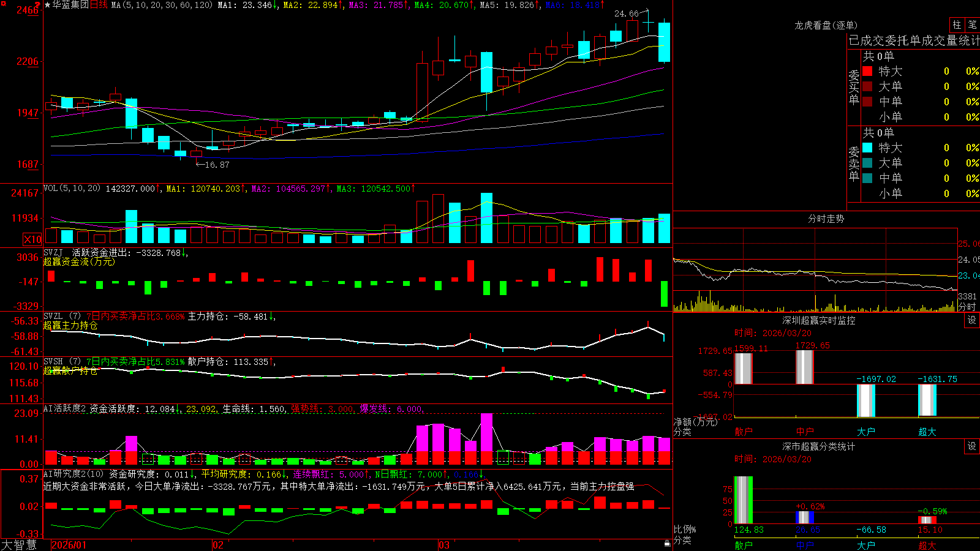Click the 大户 cyan bar in 深圳超赢实时监控

click(865, 400)
